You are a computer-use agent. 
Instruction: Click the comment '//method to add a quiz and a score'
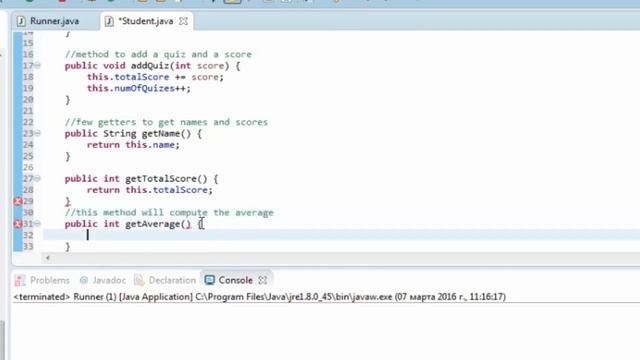click(x=158, y=54)
